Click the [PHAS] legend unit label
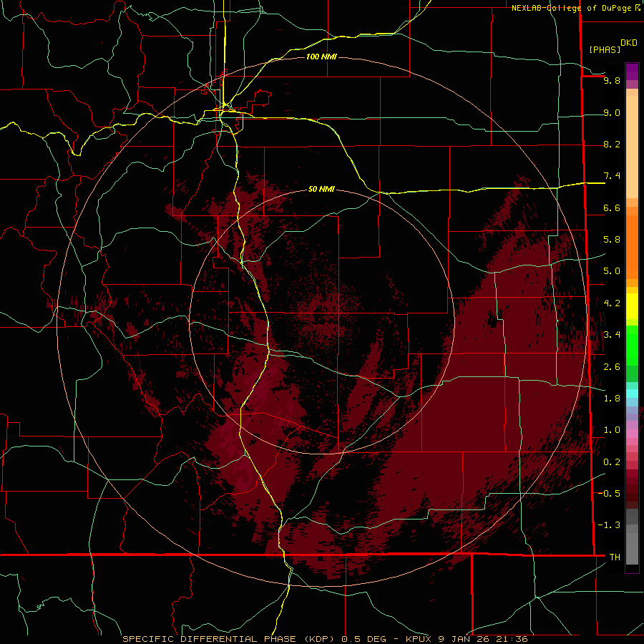This screenshot has width=644, height=644. tap(605, 49)
